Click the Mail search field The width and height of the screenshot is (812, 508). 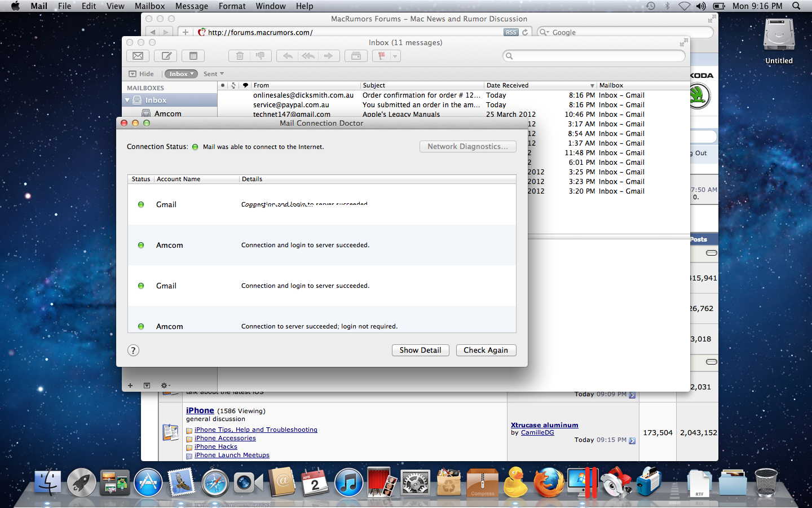point(594,56)
